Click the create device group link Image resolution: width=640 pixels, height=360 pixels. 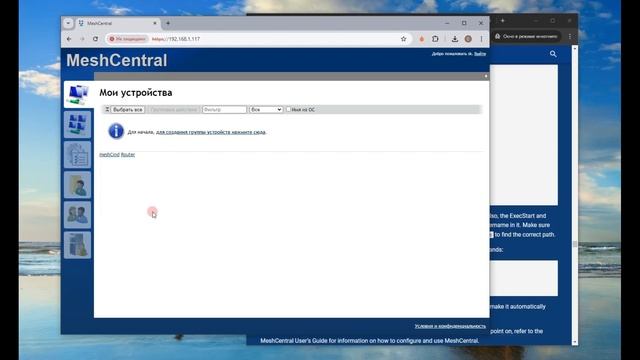pos(211,132)
